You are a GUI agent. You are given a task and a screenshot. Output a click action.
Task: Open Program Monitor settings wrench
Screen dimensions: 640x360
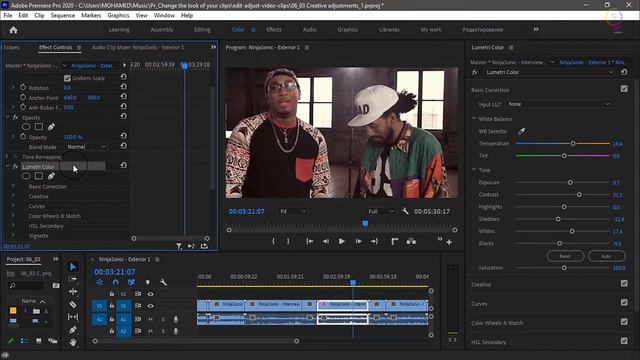(x=405, y=211)
